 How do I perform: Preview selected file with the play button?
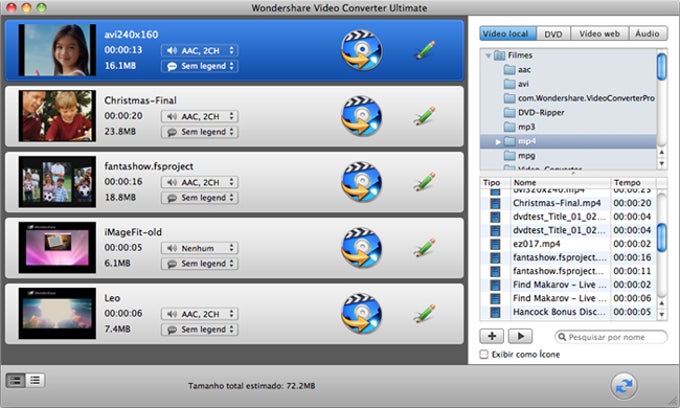pos(520,336)
